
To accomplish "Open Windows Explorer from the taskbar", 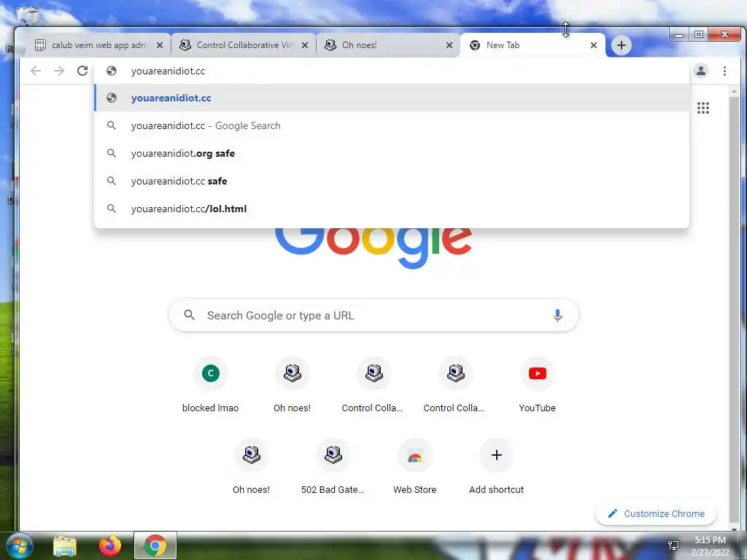I will [x=65, y=545].
